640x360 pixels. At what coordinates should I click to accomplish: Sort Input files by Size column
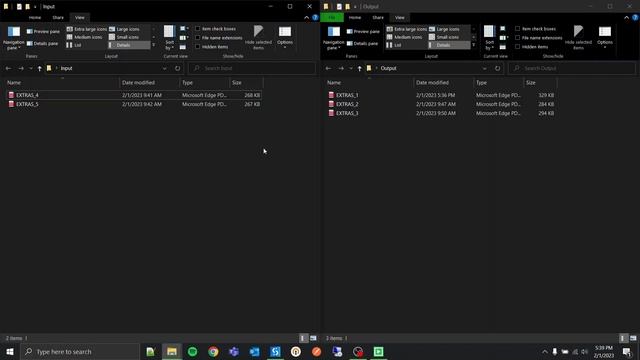(x=246, y=82)
